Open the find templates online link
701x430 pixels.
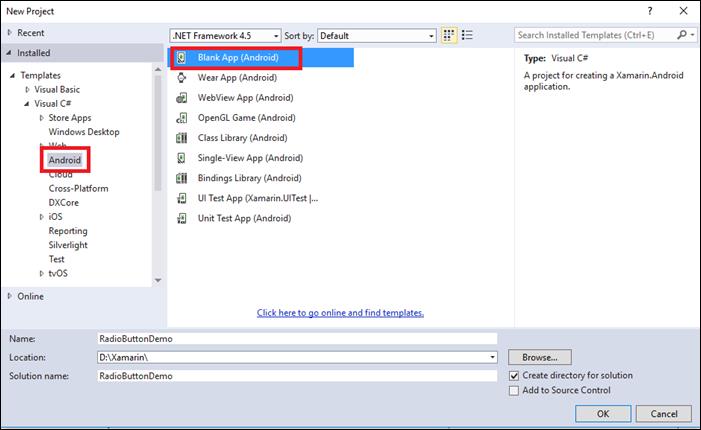coord(340,313)
